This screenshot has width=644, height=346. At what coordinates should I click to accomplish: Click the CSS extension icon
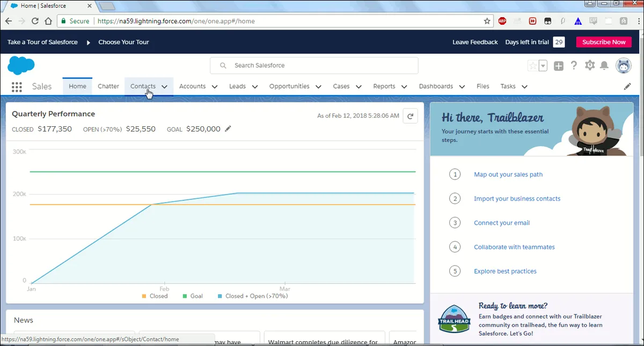593,21
